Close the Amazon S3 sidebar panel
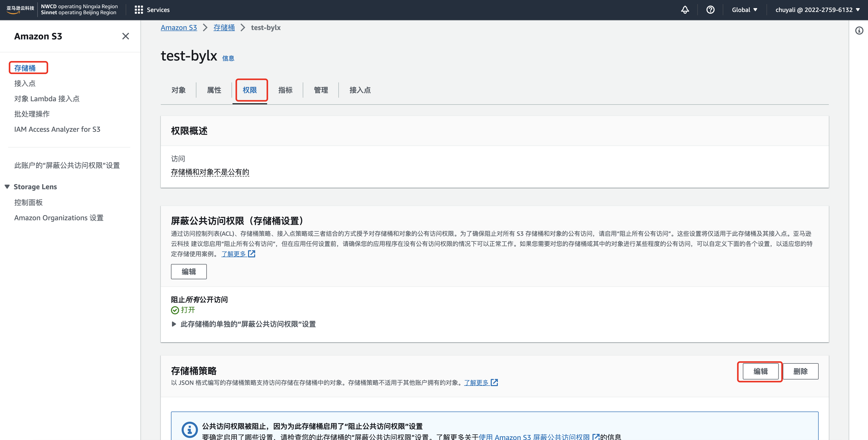868x440 pixels. tap(126, 36)
